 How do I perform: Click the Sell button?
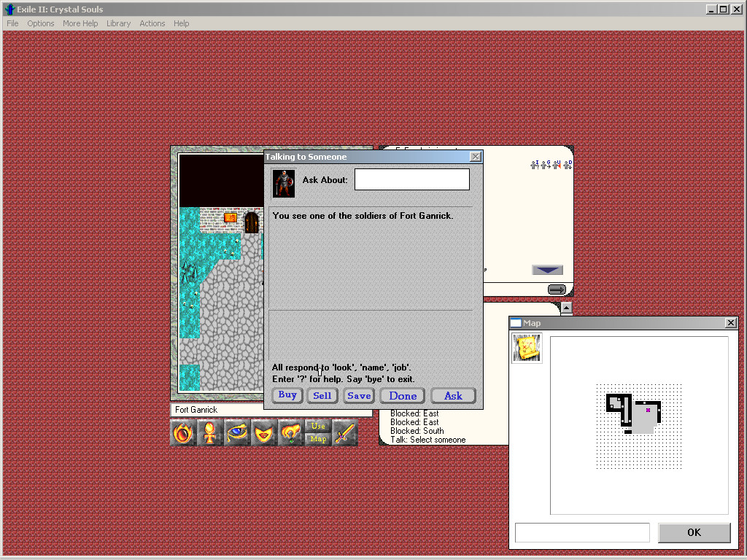[322, 396]
